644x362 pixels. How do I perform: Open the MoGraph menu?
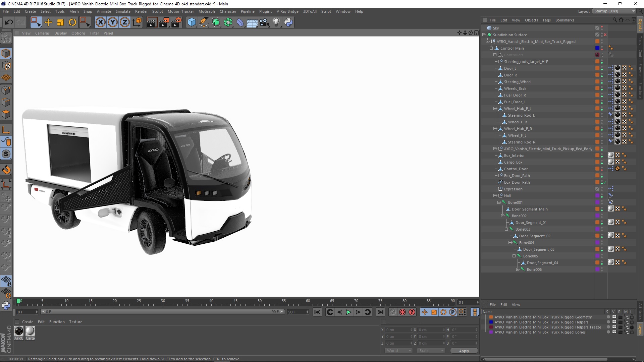[207, 11]
